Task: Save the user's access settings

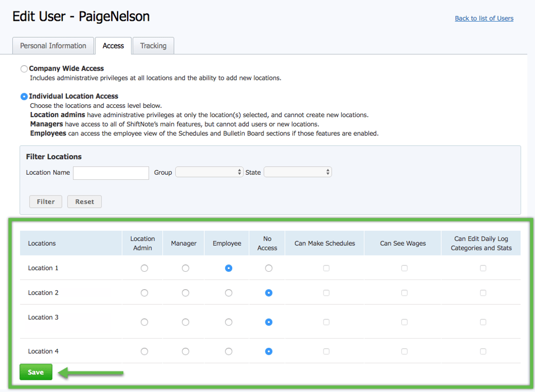Action: [x=35, y=372]
